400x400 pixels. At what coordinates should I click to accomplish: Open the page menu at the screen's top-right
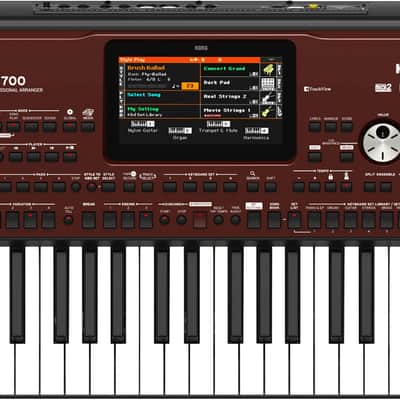tap(271, 60)
